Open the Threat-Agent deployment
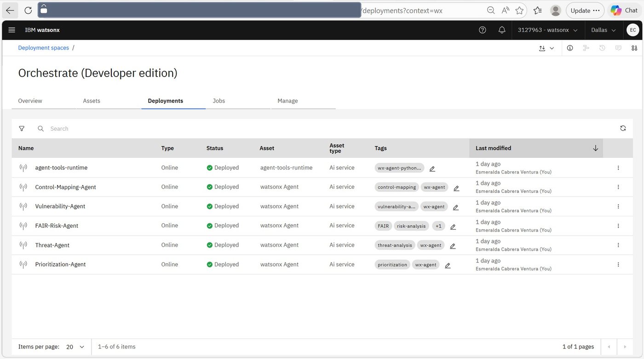644x359 pixels. [x=52, y=245]
